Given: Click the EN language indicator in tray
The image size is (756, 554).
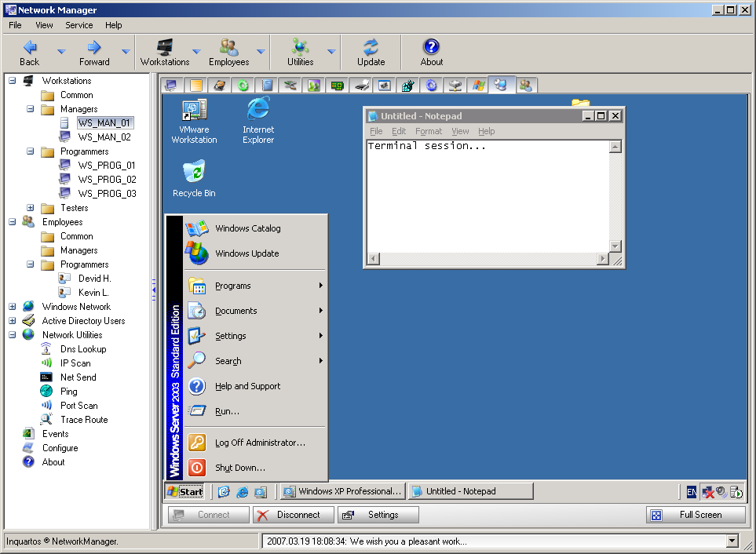Looking at the screenshot, I should (x=692, y=492).
